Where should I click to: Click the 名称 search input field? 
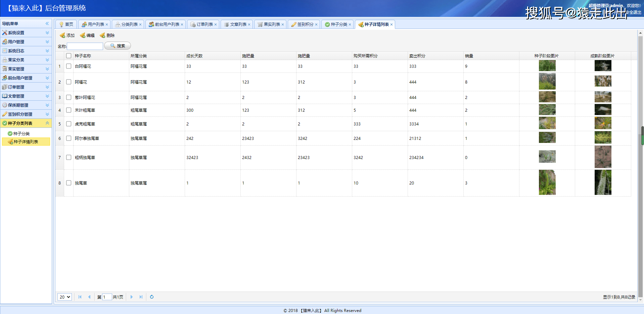[x=85, y=46]
